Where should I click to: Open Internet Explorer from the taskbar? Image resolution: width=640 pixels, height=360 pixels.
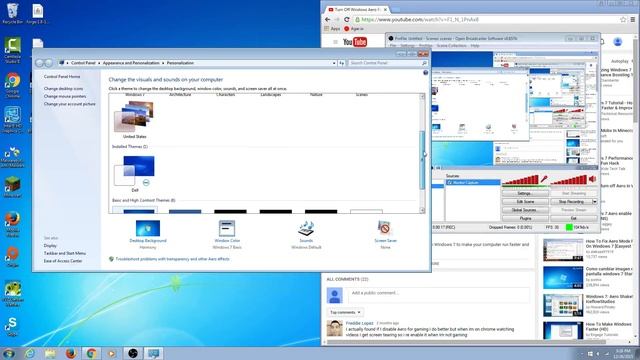click(x=30, y=353)
